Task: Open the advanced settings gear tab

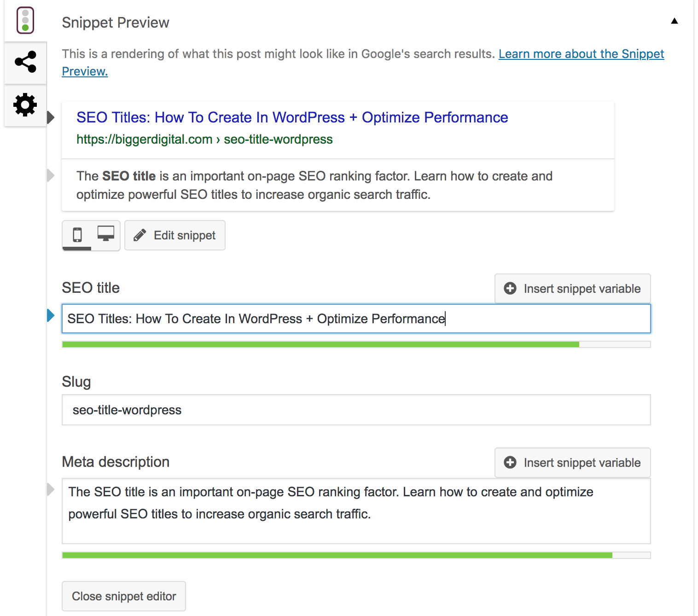Action: click(x=25, y=105)
